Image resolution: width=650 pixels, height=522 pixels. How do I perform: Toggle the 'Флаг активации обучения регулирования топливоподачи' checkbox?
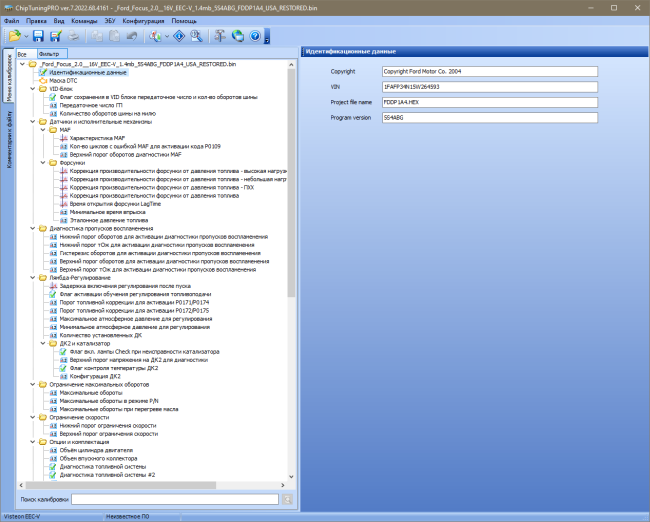pos(130,294)
